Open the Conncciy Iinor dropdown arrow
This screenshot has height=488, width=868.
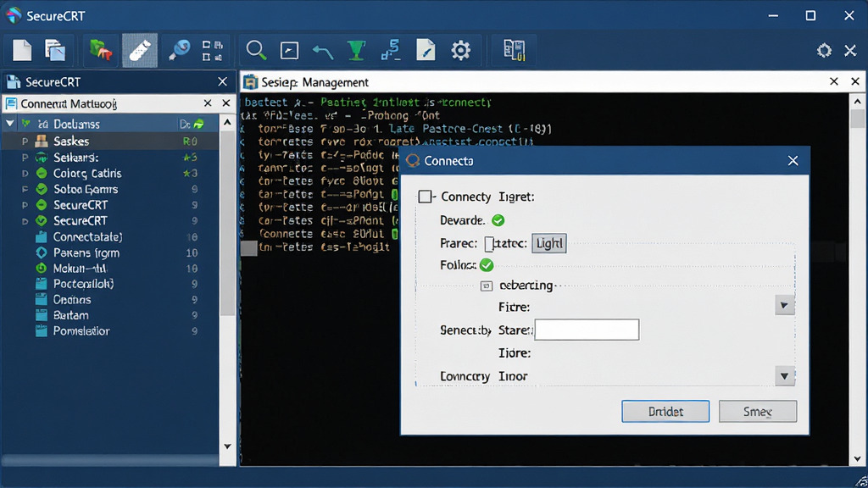[x=784, y=376]
